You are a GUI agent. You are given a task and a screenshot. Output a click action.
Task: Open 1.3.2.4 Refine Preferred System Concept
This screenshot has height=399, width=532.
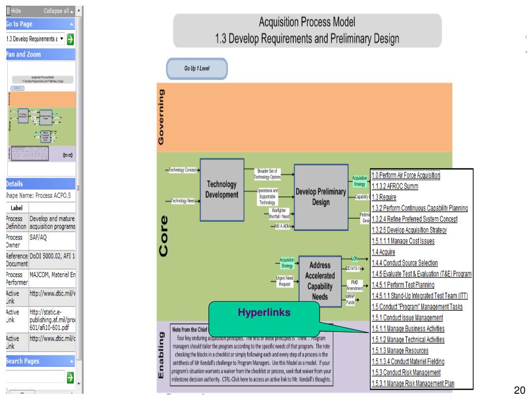415,219
